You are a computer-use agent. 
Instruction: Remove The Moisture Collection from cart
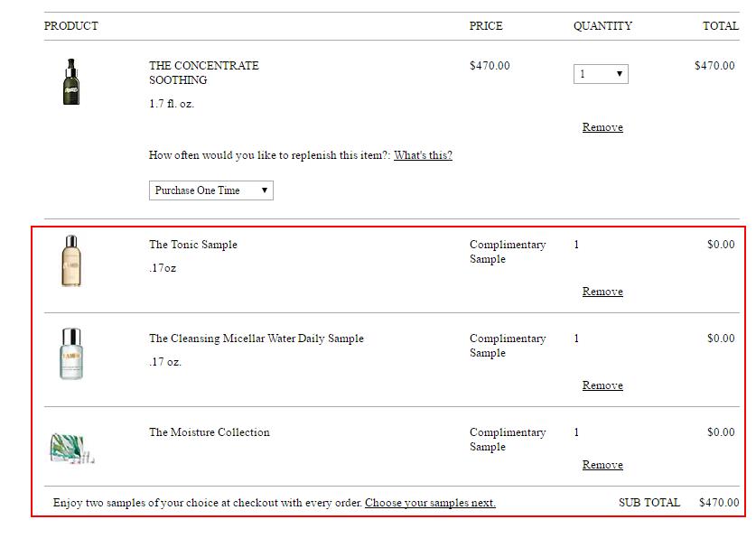click(x=602, y=465)
